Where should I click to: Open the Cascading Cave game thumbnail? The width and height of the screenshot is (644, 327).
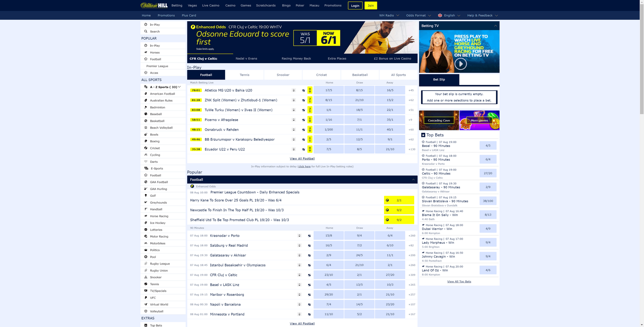pos(439,120)
